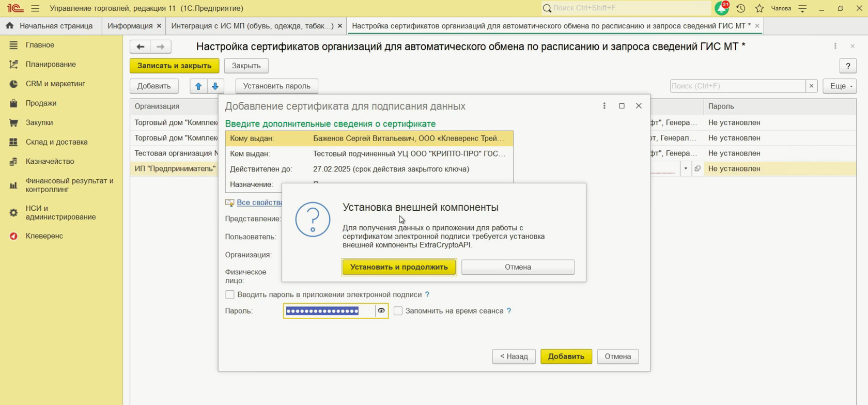The image size is (868, 405).
Task: Select the Тестовая организация row
Action: pyautogui.click(x=174, y=153)
